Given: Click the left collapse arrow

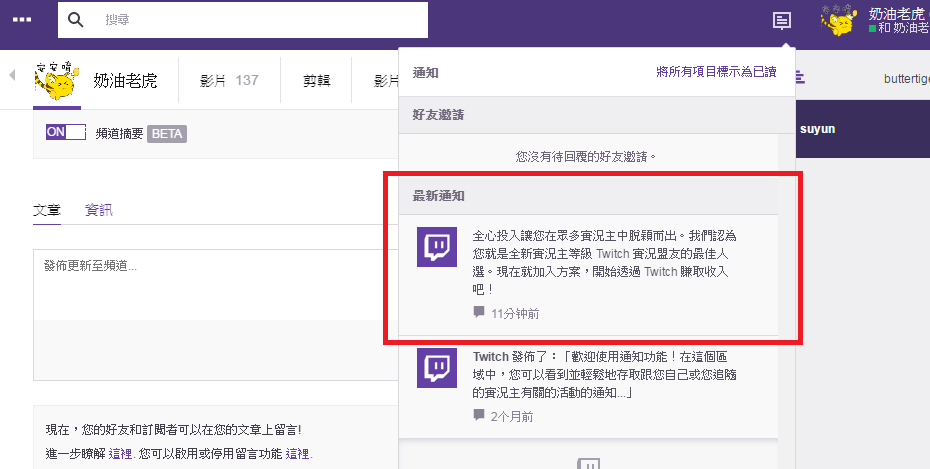Looking at the screenshot, I should [x=12, y=75].
